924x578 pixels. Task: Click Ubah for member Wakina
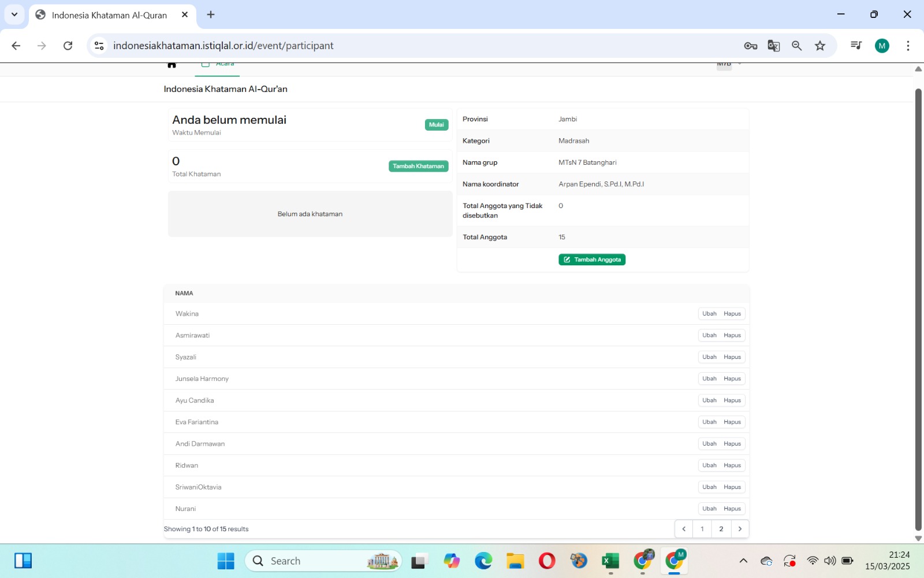709,314
